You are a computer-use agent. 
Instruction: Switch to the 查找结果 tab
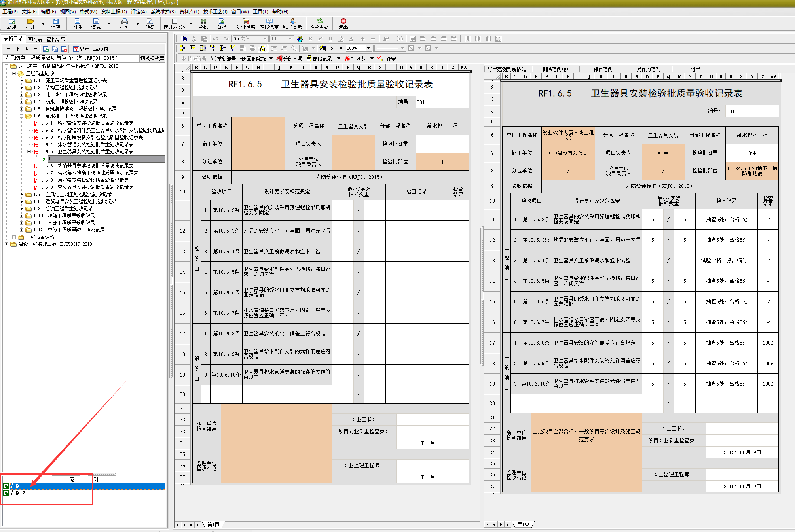pyautogui.click(x=56, y=39)
